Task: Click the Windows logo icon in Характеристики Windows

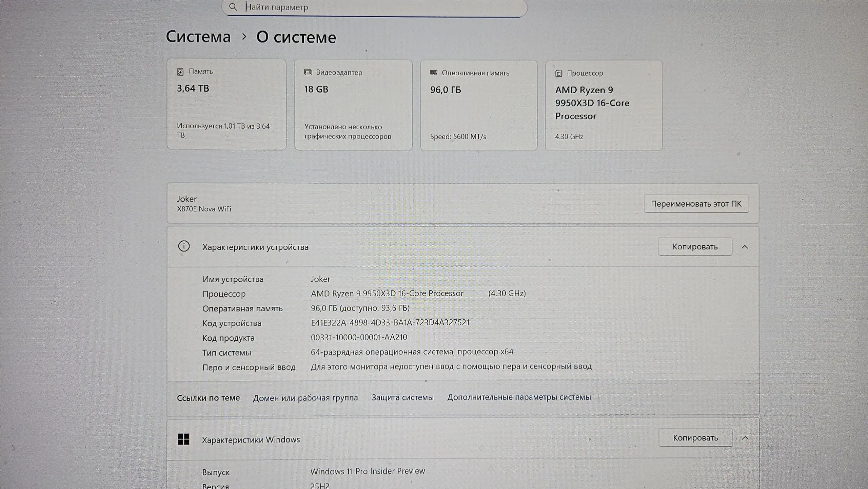Action: pyautogui.click(x=184, y=439)
